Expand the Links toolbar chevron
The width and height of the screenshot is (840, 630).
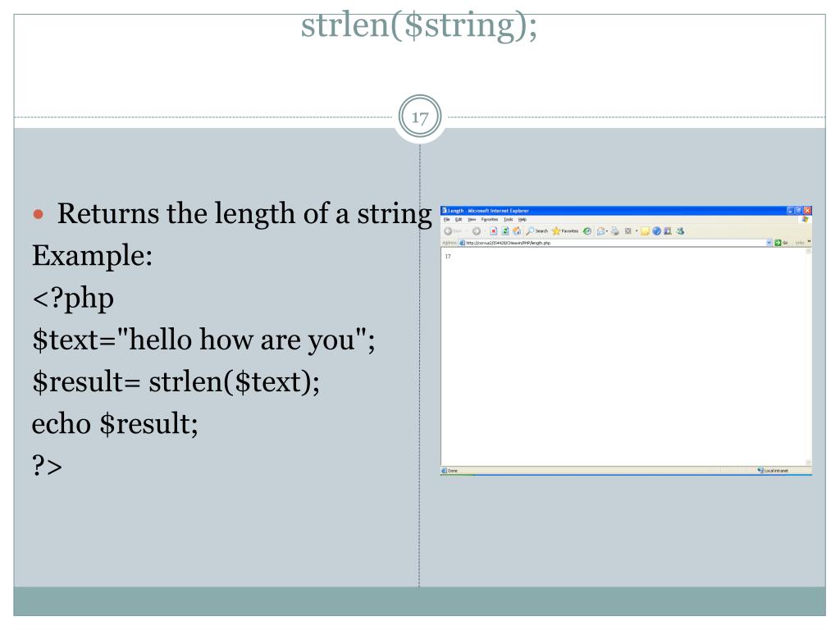(x=808, y=242)
